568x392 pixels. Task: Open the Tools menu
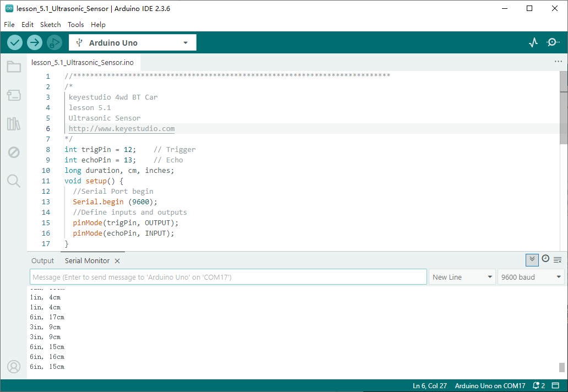click(x=76, y=25)
